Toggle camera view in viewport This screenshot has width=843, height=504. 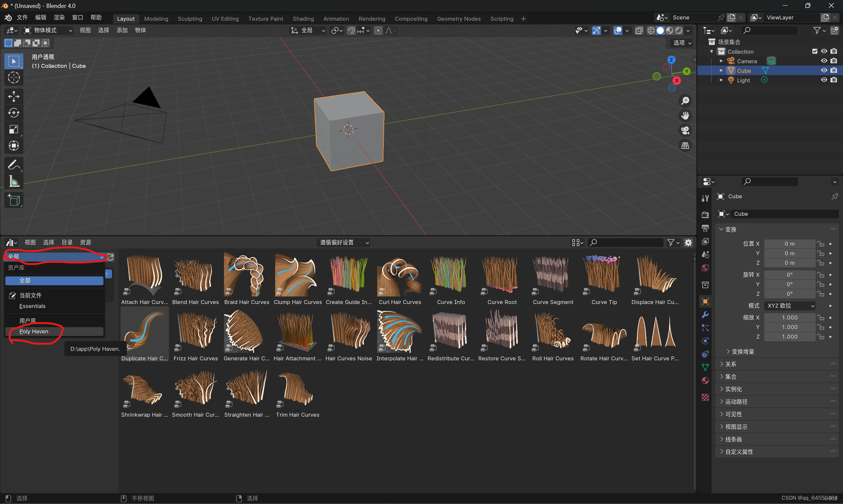685,131
